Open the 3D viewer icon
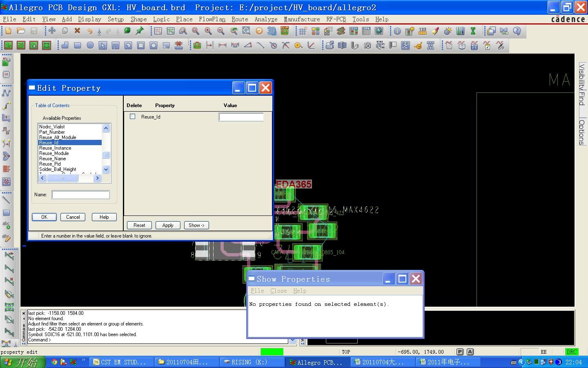588x368 pixels. pos(272,31)
